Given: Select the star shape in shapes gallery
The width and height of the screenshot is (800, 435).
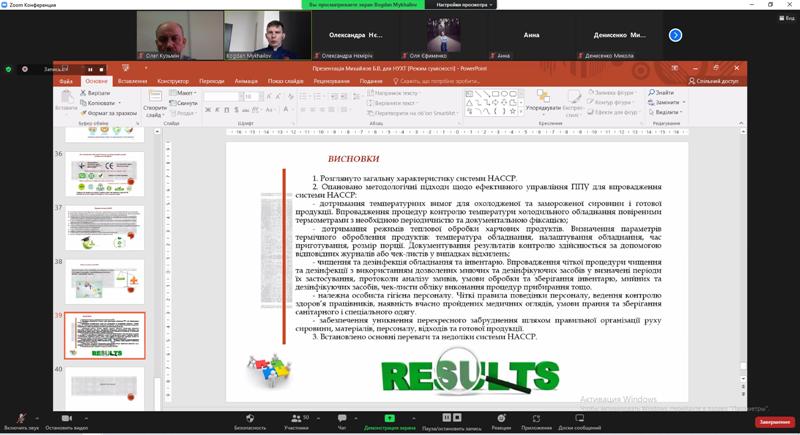Looking at the screenshot, I should click(x=513, y=111).
